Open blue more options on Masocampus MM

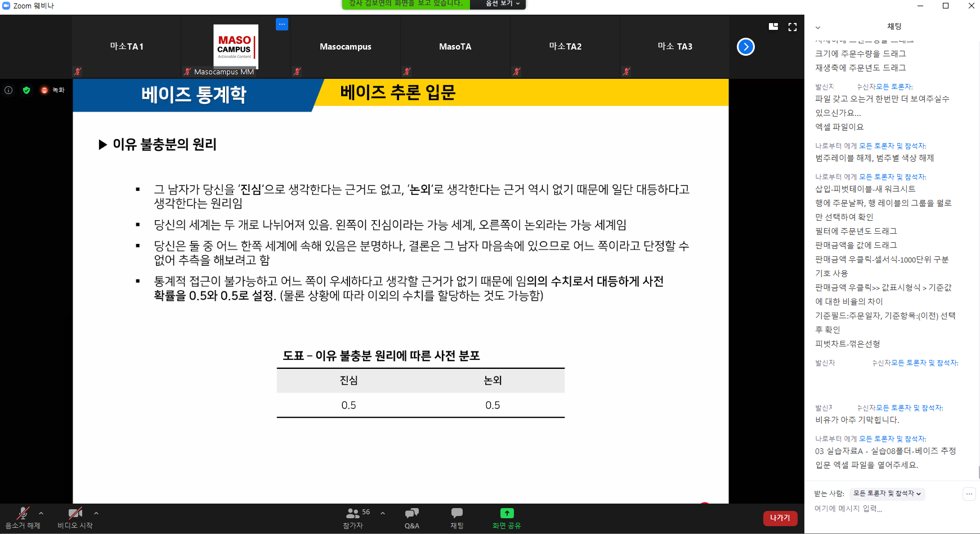(282, 24)
